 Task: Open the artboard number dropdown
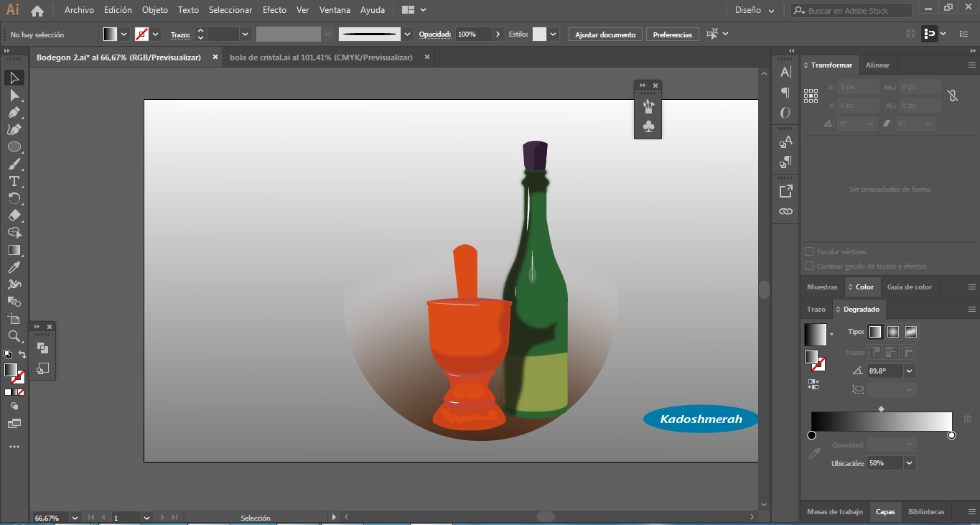(x=146, y=517)
